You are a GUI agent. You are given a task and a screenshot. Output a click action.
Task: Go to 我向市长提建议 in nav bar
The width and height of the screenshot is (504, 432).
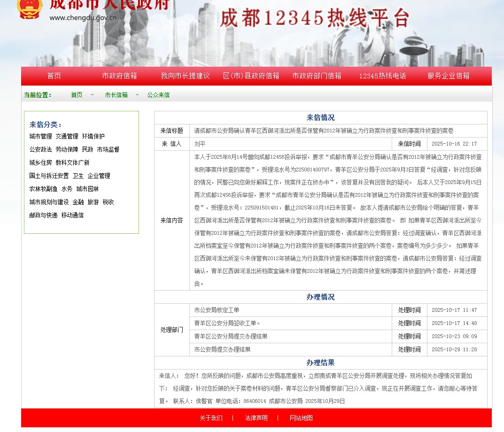[x=186, y=76]
